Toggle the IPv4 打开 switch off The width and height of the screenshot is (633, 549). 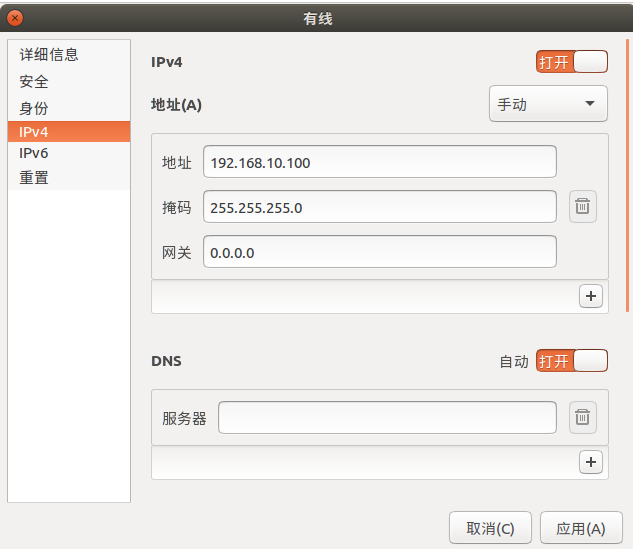[572, 62]
